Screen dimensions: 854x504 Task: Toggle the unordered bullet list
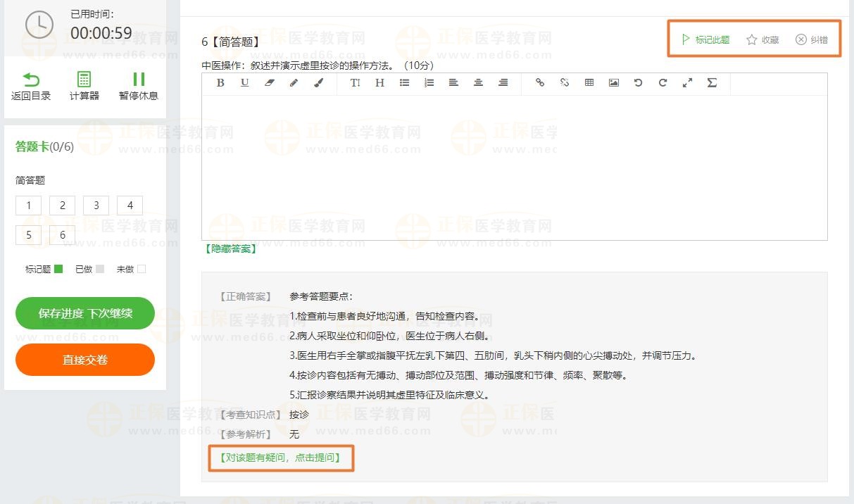pyautogui.click(x=404, y=83)
